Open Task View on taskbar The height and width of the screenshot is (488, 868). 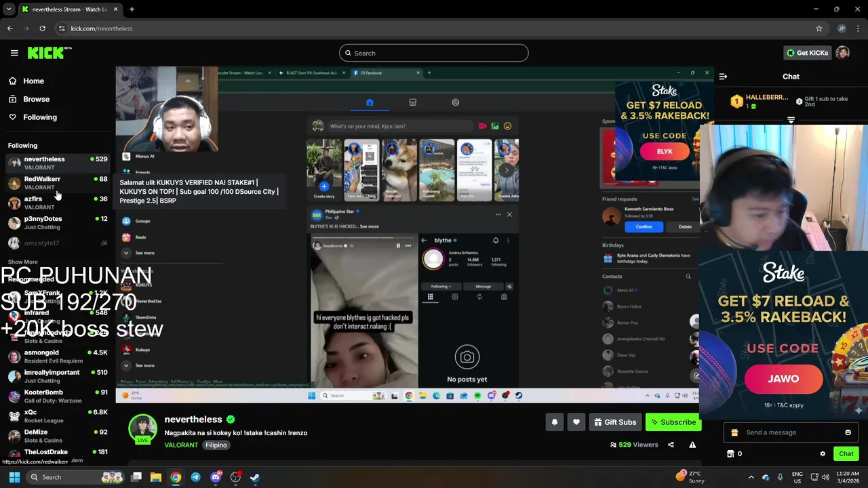pyautogui.click(x=136, y=477)
